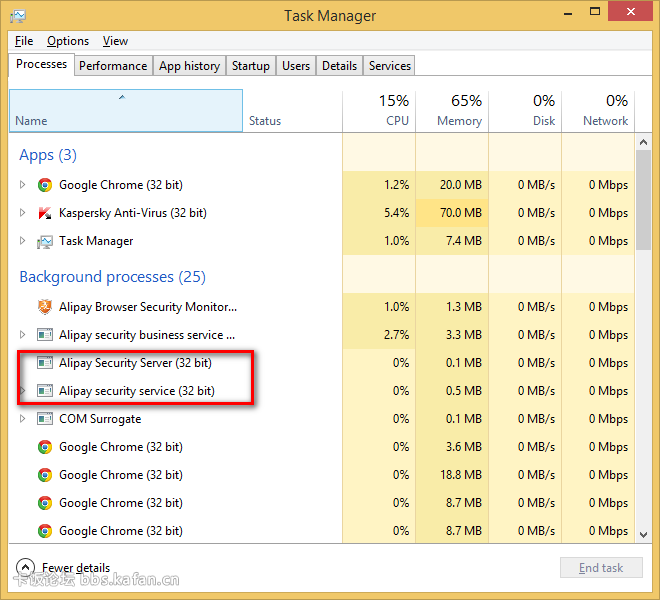Click the scrollbar up arrow
Viewport: 660px width, 600px height.
pos(643,142)
